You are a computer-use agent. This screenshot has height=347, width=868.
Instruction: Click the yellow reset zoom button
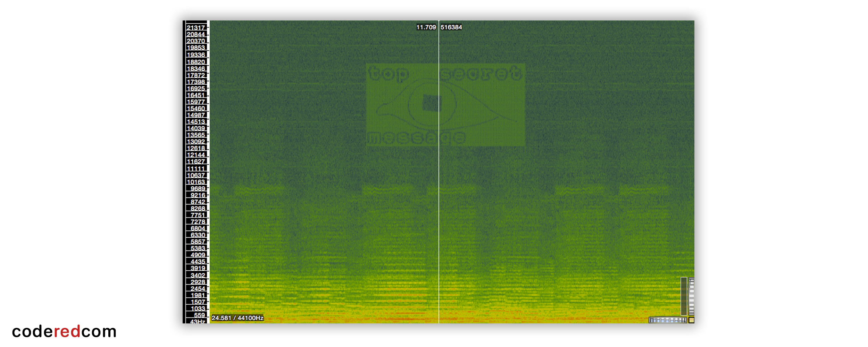point(691,320)
